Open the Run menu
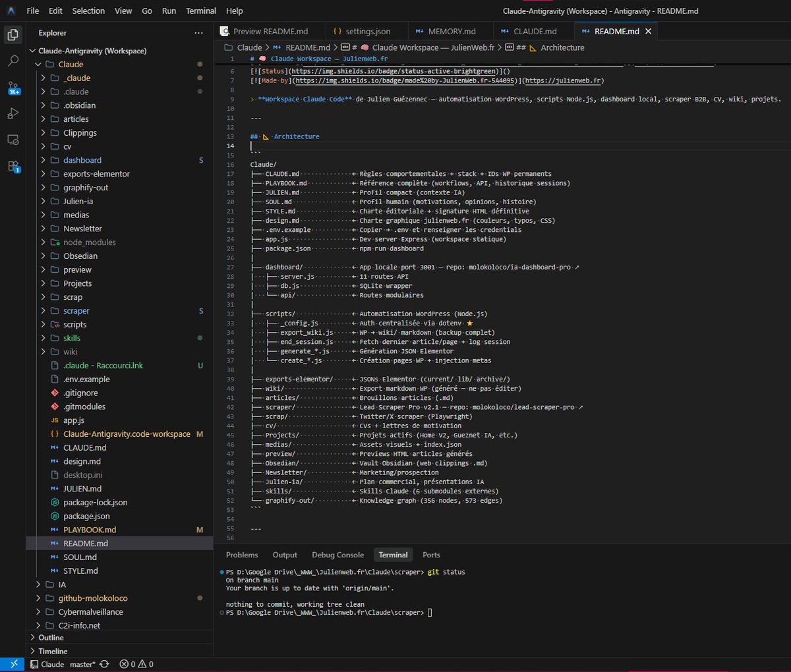 point(169,11)
